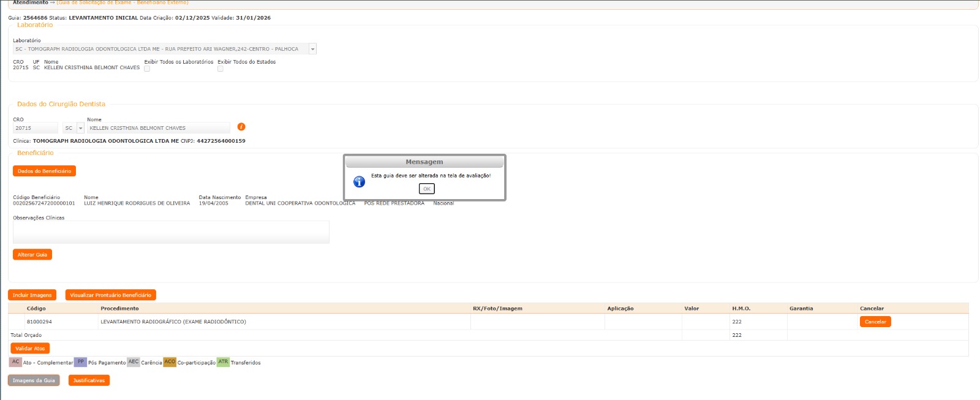Image resolution: width=980 pixels, height=400 pixels.
Task: Open the Laboratório dropdown arrow
Action: (312, 49)
